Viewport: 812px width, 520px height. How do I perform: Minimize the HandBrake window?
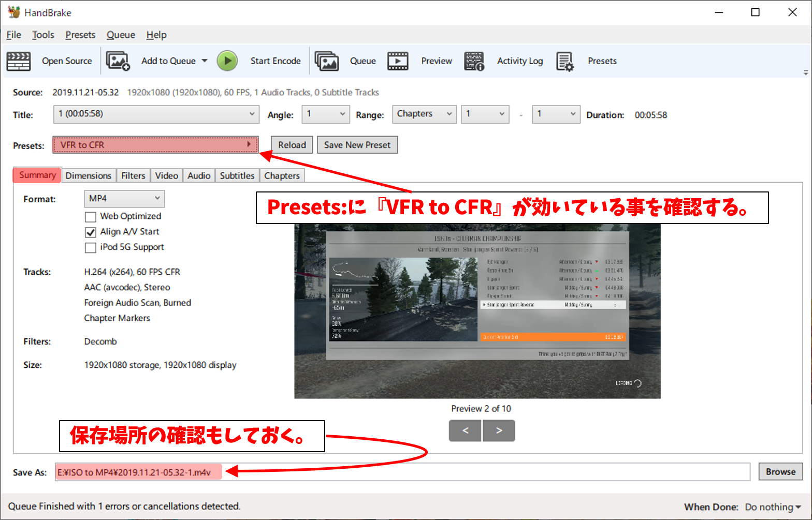point(719,12)
